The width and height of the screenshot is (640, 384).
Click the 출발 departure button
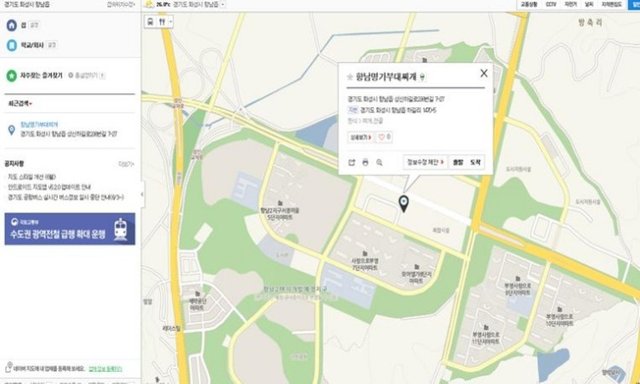(458, 162)
